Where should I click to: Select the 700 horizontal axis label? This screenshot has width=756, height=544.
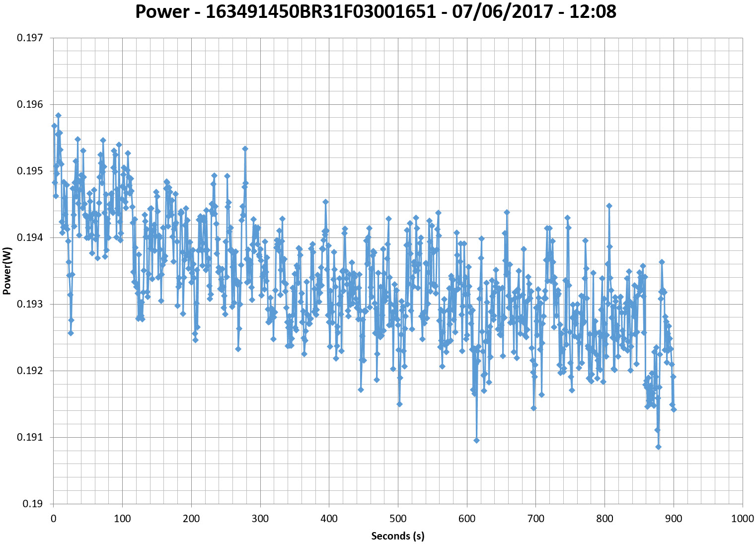point(535,519)
